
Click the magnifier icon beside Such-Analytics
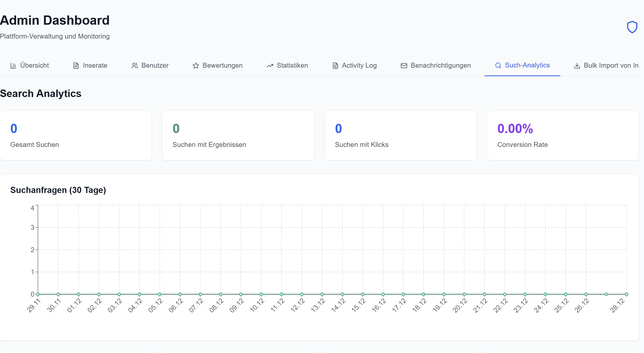click(498, 65)
